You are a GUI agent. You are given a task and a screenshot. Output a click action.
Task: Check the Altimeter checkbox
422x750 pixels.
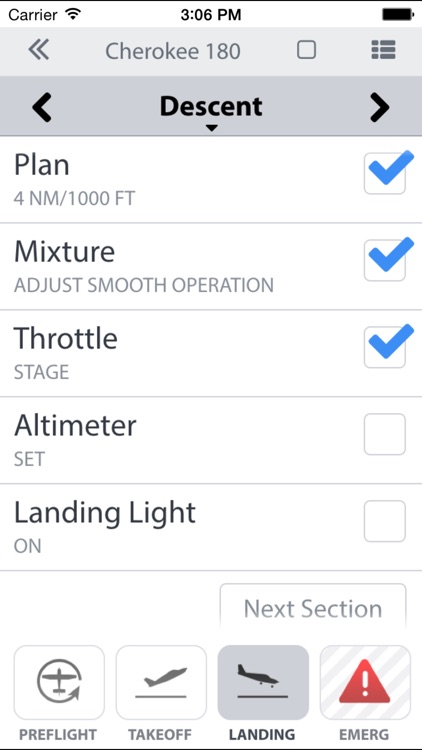[385, 434]
